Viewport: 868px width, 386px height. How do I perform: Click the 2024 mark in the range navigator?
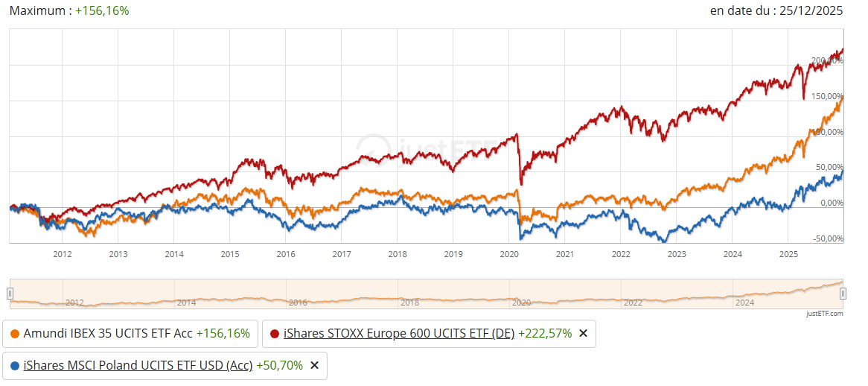(x=744, y=303)
